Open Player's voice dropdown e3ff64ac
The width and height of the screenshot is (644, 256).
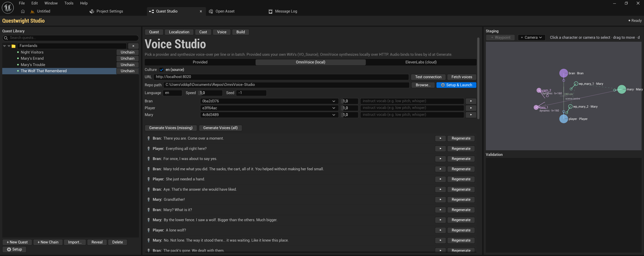point(269,108)
